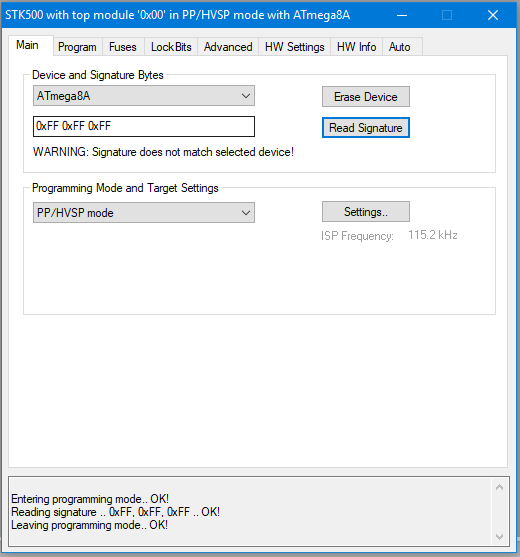
Task: Open the Fuses tab
Action: click(123, 47)
